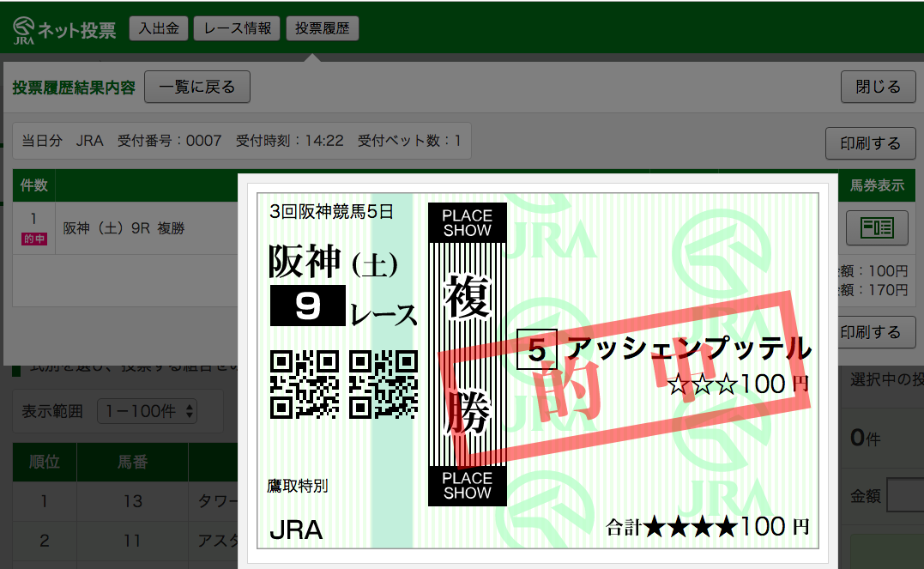The width and height of the screenshot is (924, 569).
Task: Click the 受付時刻：14:22 text
Action: pos(289,141)
